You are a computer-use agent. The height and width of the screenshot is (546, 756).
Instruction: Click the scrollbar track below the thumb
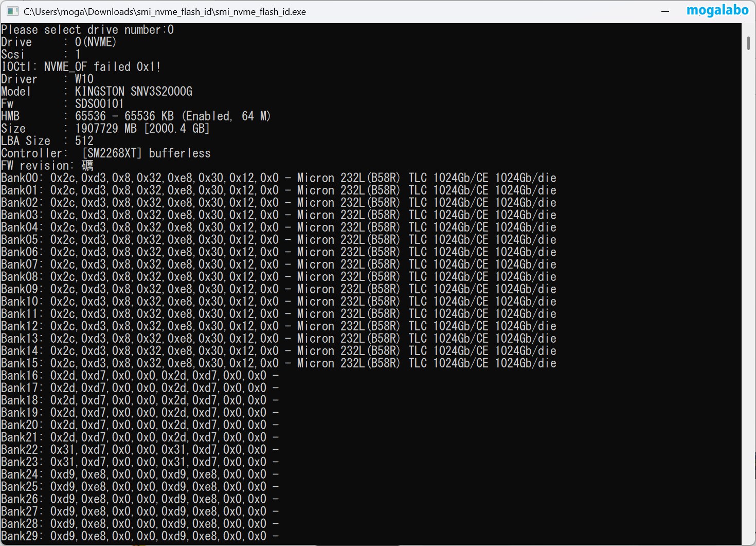(x=748, y=309)
